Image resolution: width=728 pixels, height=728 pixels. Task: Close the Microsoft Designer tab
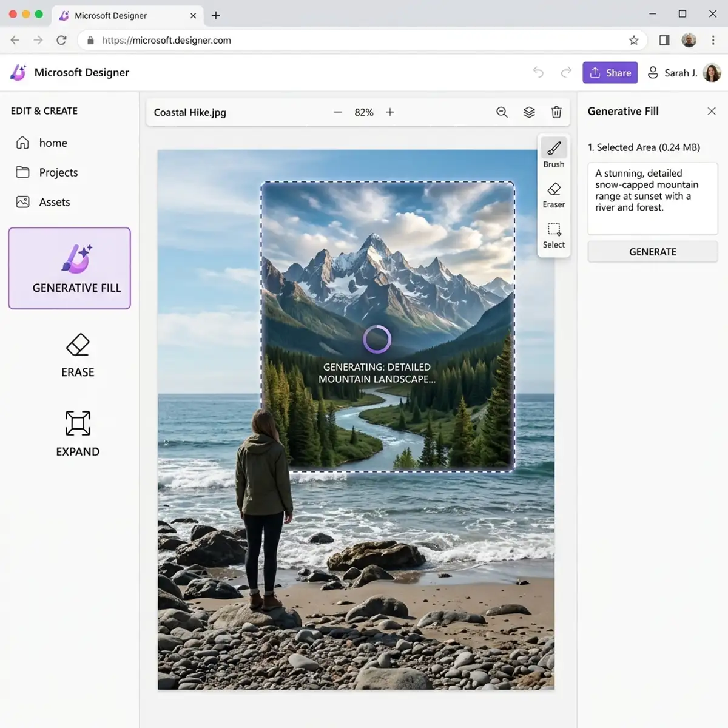[x=193, y=15]
